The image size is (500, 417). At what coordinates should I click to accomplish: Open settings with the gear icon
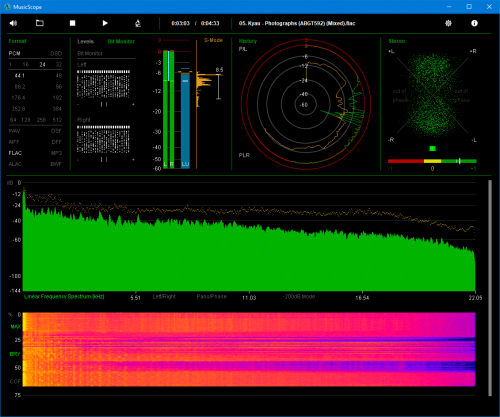point(448,23)
